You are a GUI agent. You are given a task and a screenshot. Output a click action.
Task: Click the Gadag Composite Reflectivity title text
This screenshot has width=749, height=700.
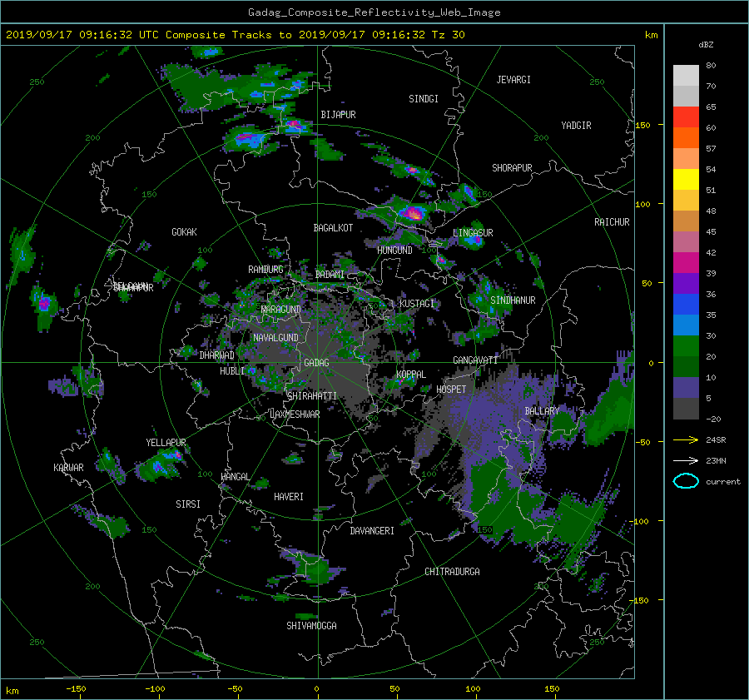(374, 12)
